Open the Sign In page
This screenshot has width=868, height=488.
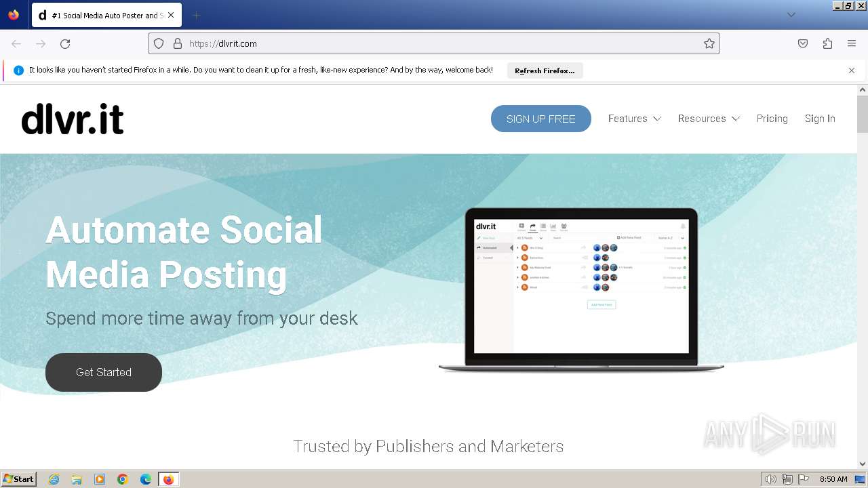click(820, 119)
